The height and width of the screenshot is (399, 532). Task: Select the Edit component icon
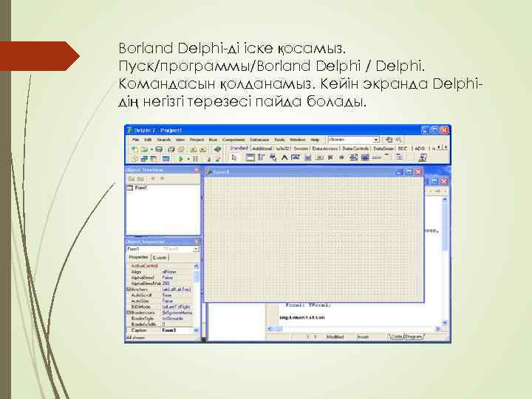pos(296,157)
